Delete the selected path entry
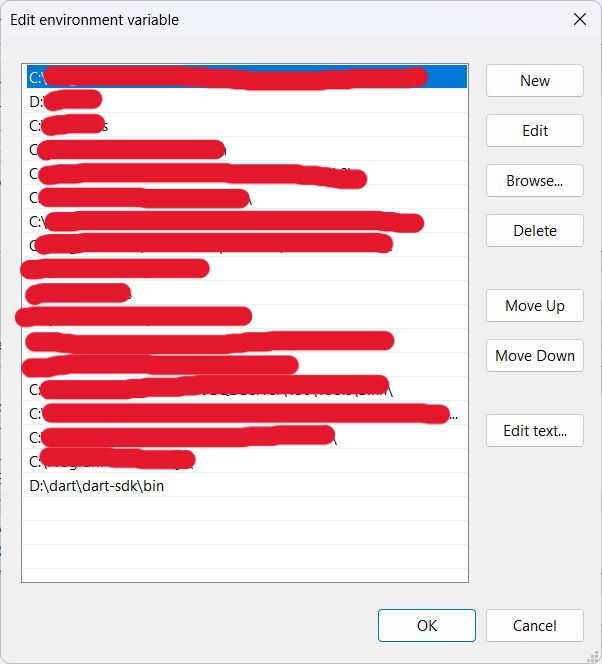 535,230
